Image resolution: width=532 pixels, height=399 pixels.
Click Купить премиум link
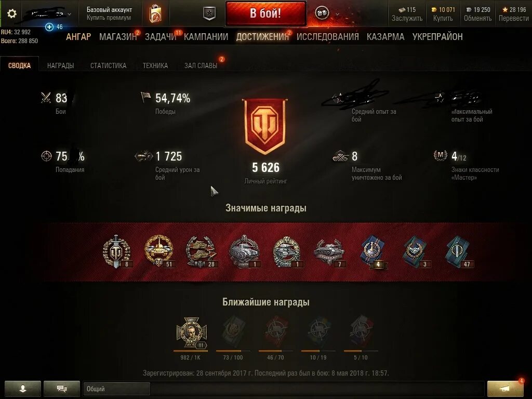(109, 18)
